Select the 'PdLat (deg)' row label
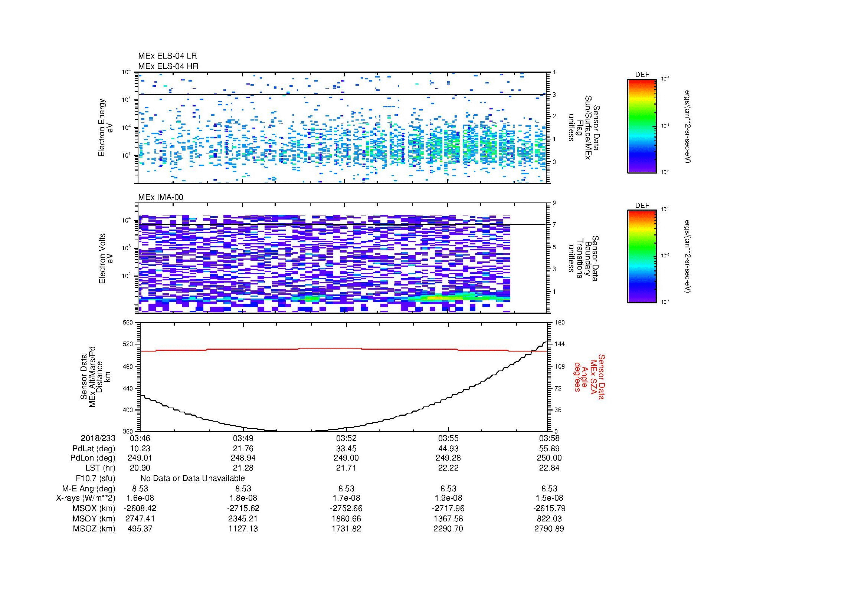Screen dimensions: 868x613 (x=94, y=449)
